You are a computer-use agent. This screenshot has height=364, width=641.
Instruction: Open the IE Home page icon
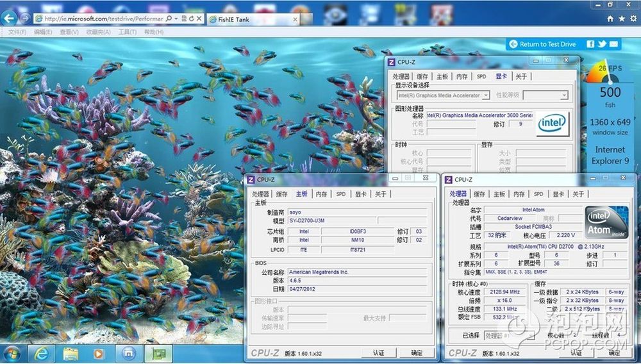point(610,19)
